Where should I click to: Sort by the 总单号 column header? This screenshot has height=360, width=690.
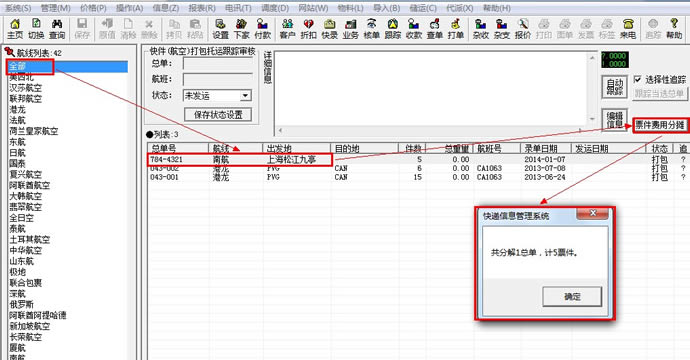coord(178,148)
